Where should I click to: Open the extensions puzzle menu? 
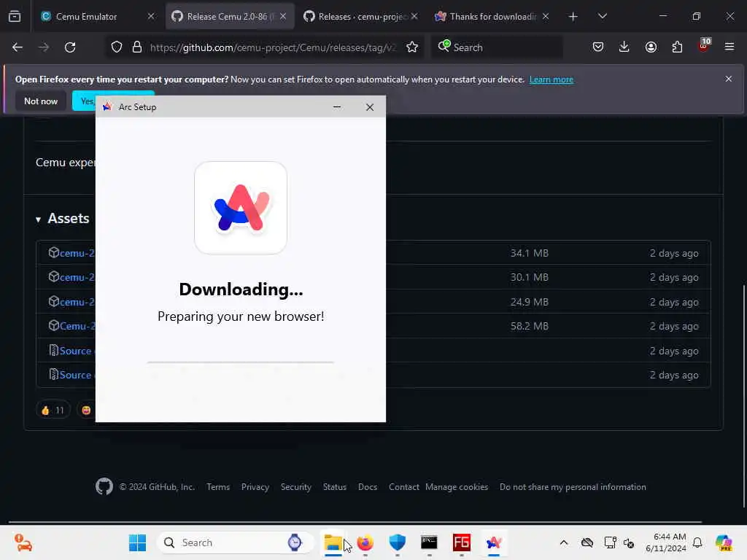[x=677, y=47]
